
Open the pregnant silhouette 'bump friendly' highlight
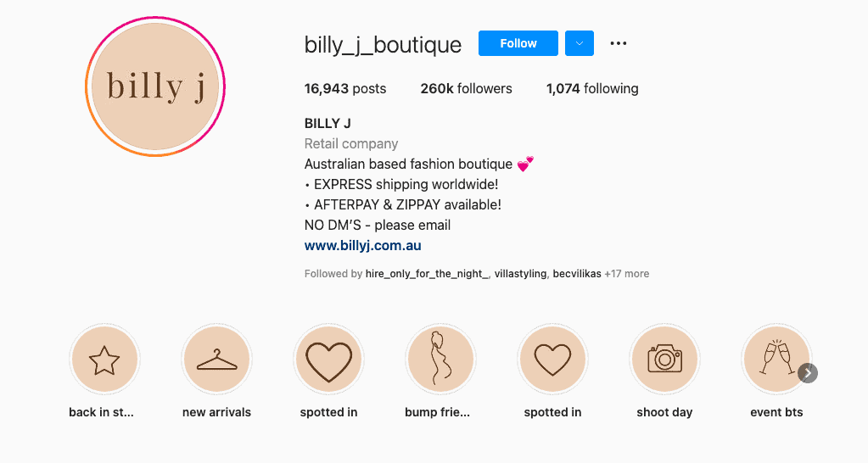440,360
